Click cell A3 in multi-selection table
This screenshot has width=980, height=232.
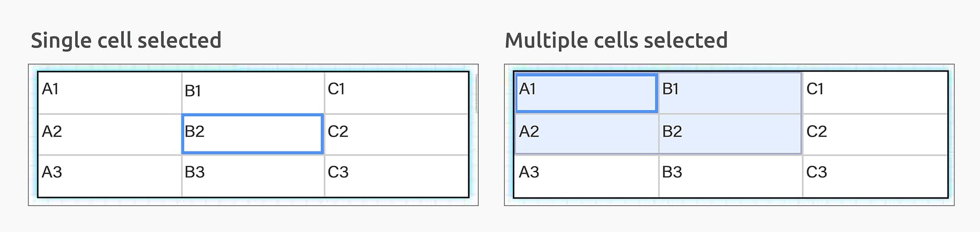point(586,176)
